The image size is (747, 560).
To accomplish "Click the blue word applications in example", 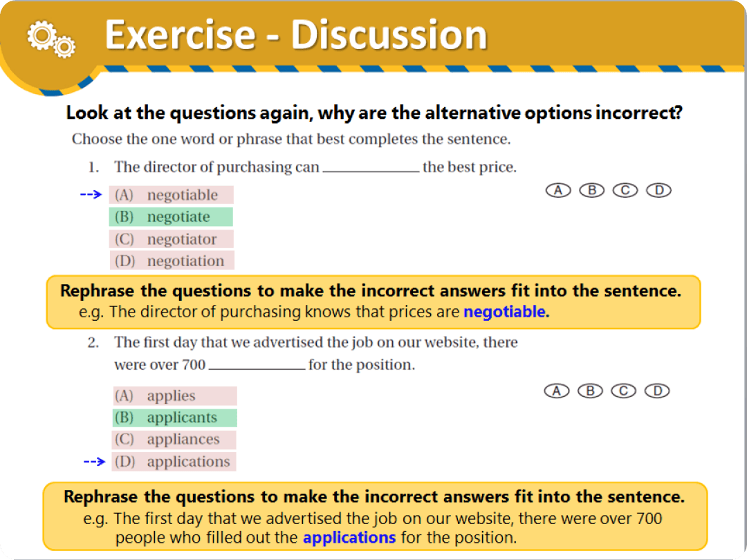I will point(349,538).
